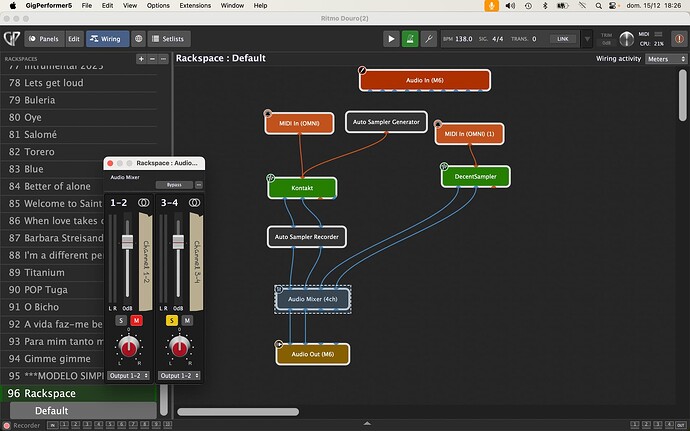Click the pencil badge on Audio In block
Screen dimensions: 690x431
coord(362,70)
